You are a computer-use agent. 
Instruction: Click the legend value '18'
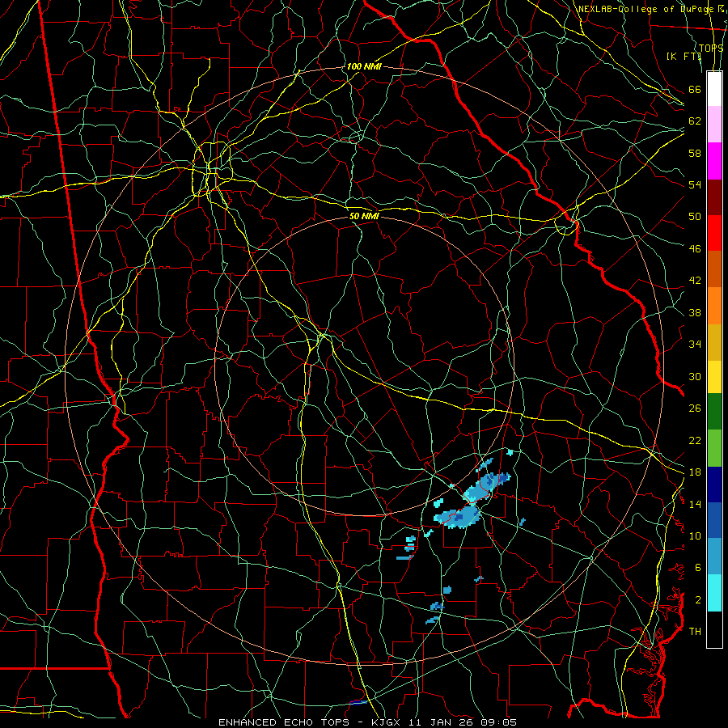pos(695,472)
